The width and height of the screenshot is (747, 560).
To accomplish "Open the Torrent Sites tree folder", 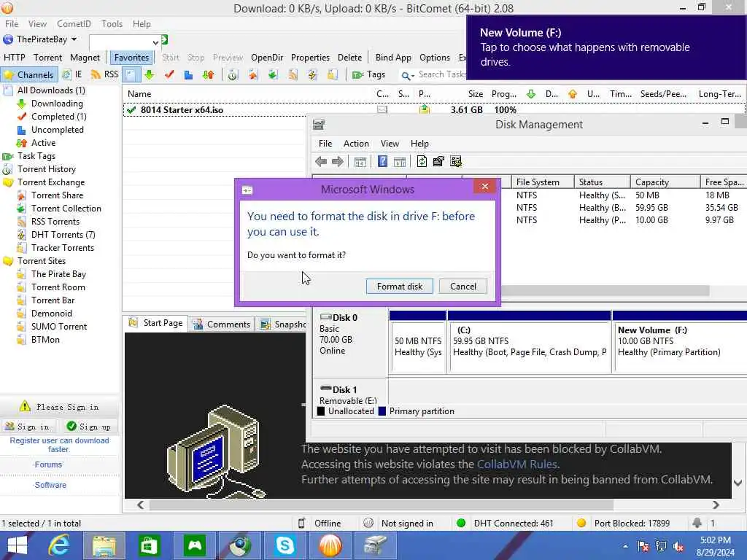I will 42,261.
